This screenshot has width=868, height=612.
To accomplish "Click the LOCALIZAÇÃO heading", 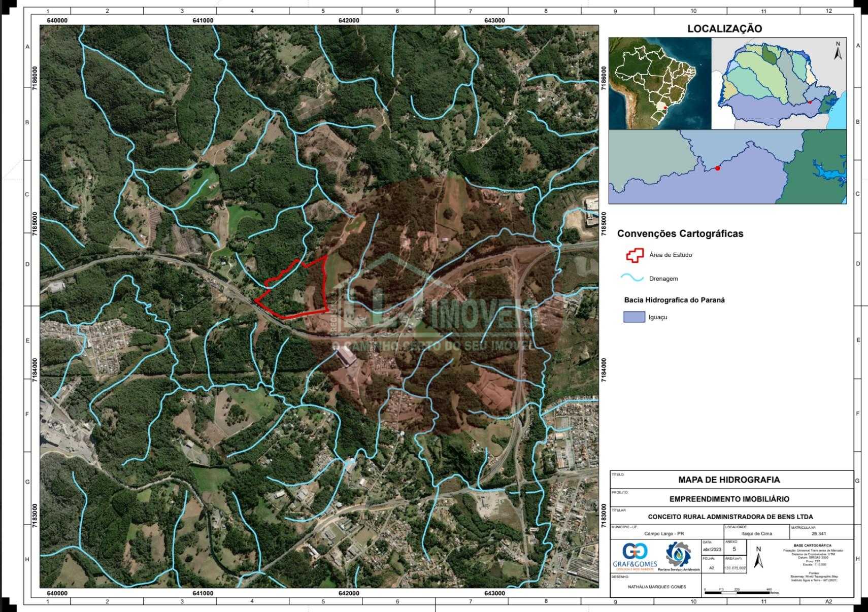I will point(724,29).
